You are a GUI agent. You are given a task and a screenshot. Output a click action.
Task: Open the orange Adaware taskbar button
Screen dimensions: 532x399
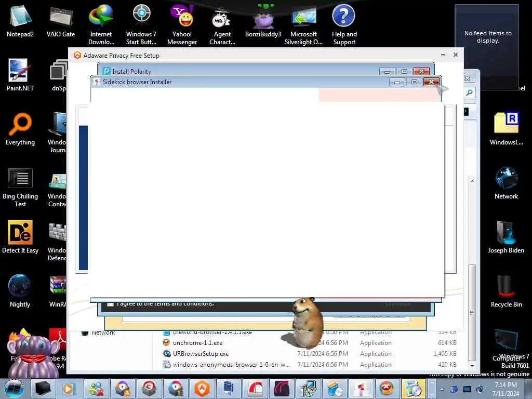[202, 389]
